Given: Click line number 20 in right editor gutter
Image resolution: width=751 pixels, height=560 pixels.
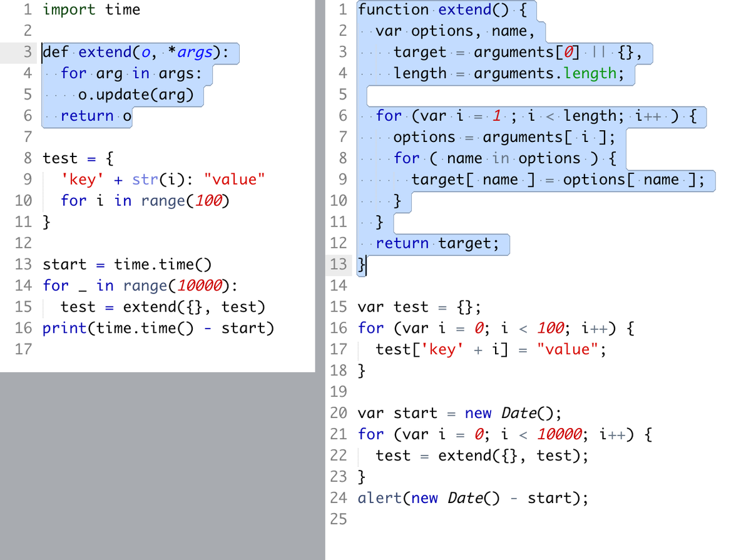Looking at the screenshot, I should point(339,414).
